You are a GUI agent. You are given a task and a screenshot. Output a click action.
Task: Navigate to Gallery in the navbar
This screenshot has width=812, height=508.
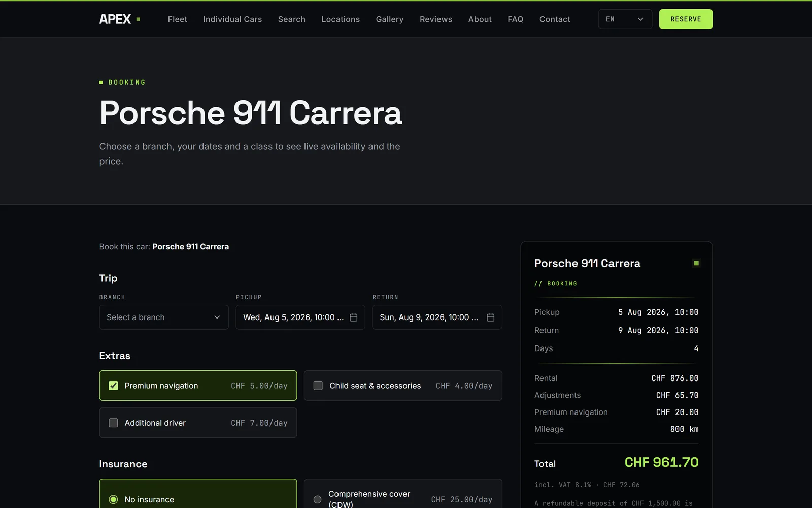(x=390, y=19)
